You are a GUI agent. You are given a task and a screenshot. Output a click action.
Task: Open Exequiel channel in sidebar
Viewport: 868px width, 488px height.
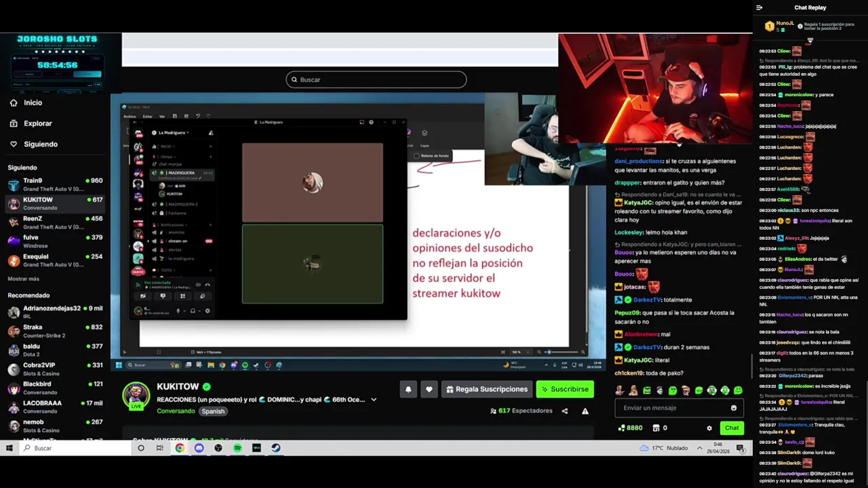[54, 260]
